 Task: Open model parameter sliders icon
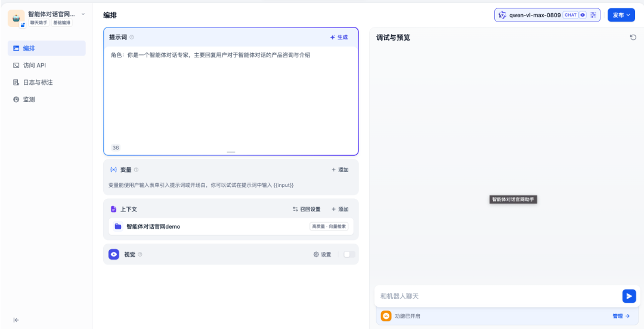(x=593, y=15)
